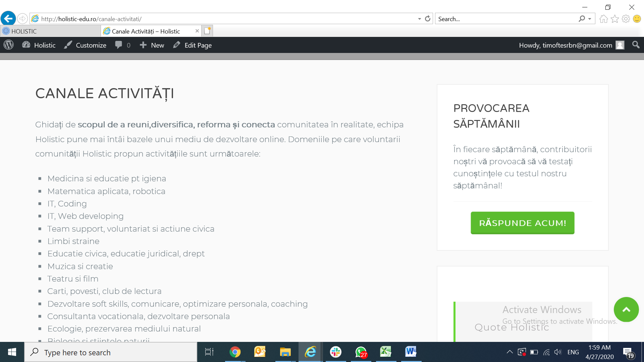The height and width of the screenshot is (362, 644).
Task: Click the RĂSPUNDE ACUM! button
Action: pyautogui.click(x=522, y=223)
